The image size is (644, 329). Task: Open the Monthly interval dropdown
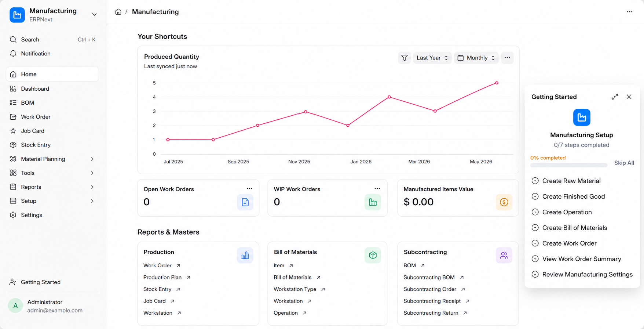(x=476, y=58)
